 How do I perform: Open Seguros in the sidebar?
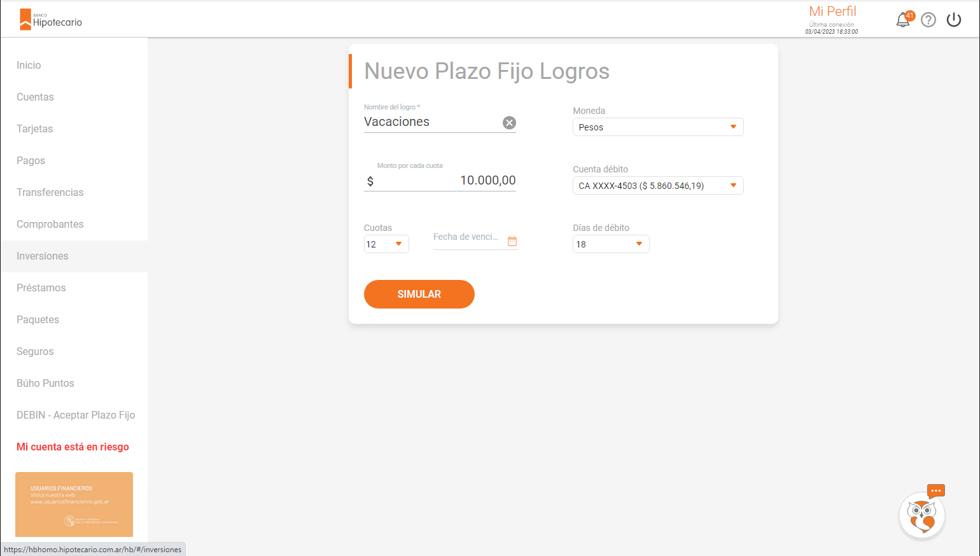click(35, 352)
